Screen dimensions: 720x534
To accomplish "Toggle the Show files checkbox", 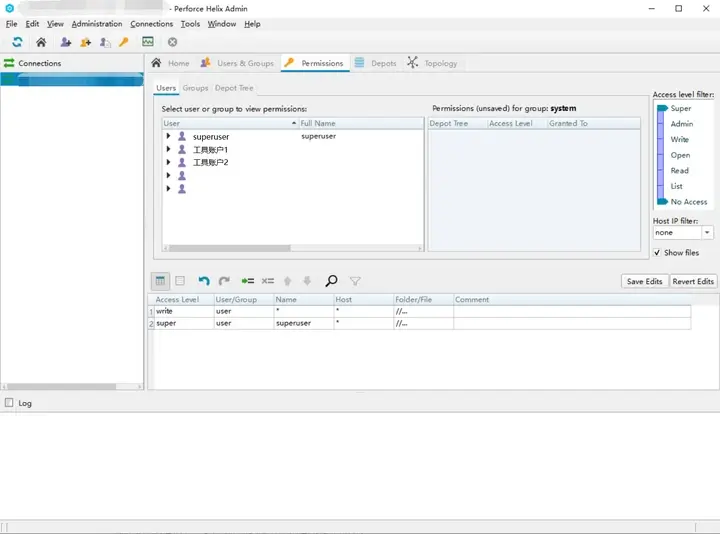I will click(657, 253).
